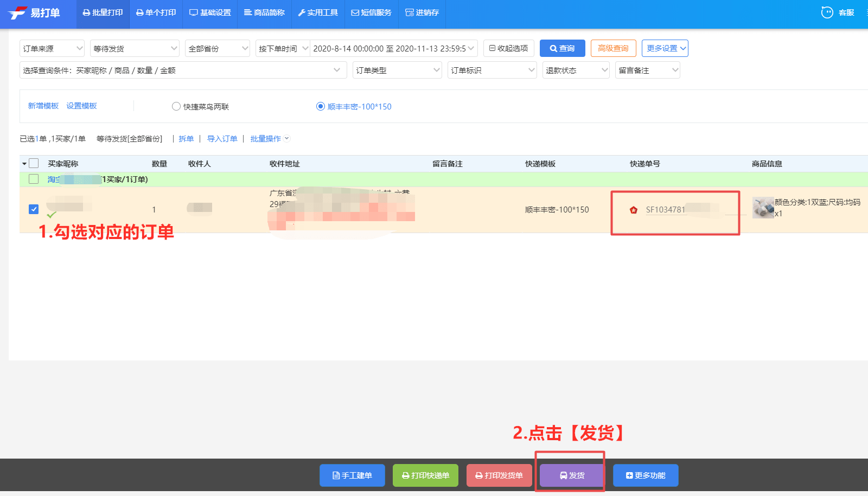Open 手工建单 manual order creation
Viewport: 868px width, 496px height.
click(x=352, y=475)
